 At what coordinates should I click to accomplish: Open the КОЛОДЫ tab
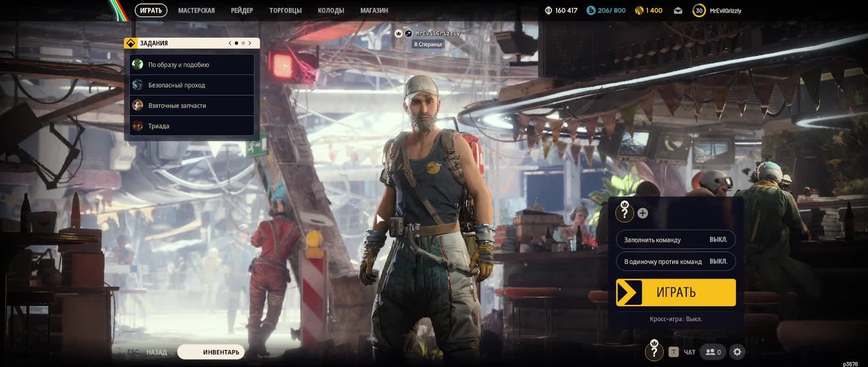click(x=331, y=10)
